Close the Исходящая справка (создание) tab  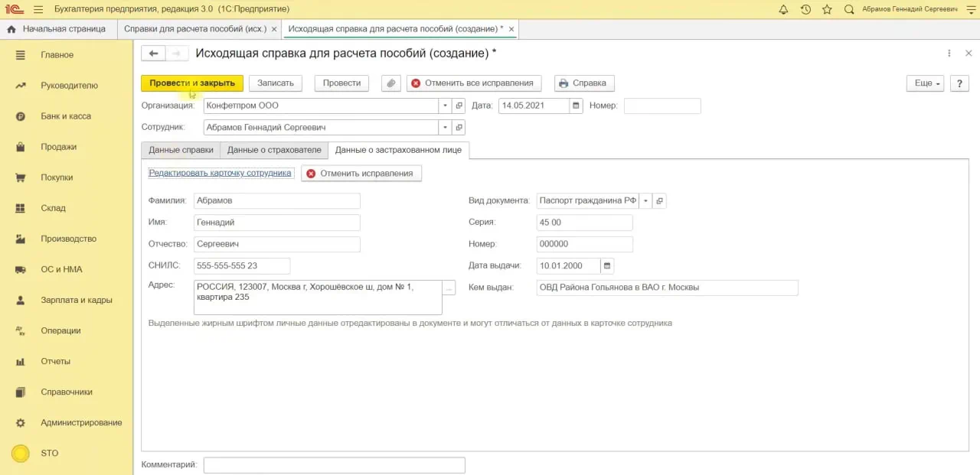point(511,29)
